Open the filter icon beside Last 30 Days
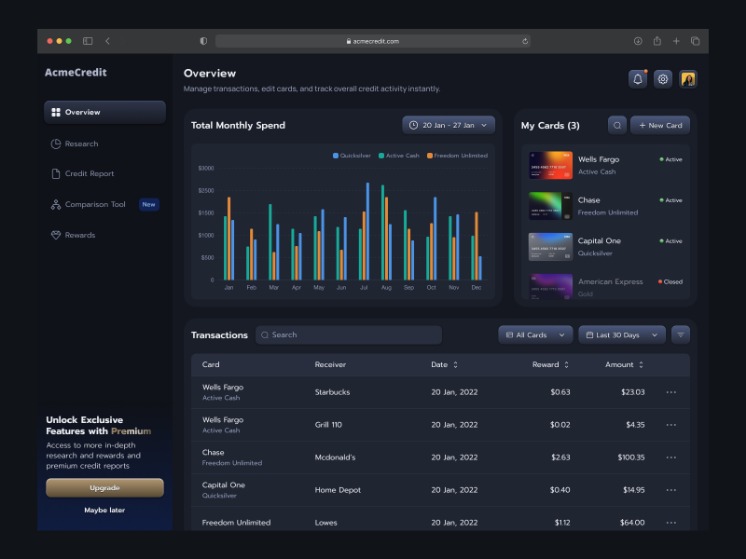746x559 pixels. [680, 335]
